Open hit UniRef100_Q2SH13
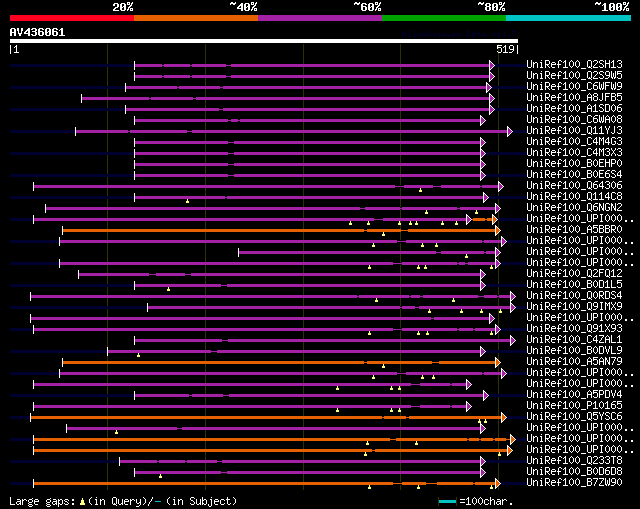 (574, 64)
